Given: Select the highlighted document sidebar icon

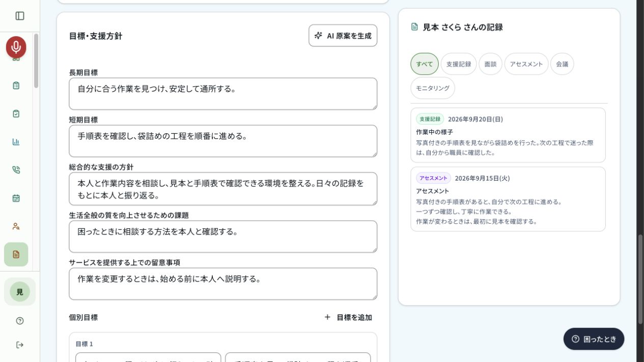Looking at the screenshot, I should 16,254.
